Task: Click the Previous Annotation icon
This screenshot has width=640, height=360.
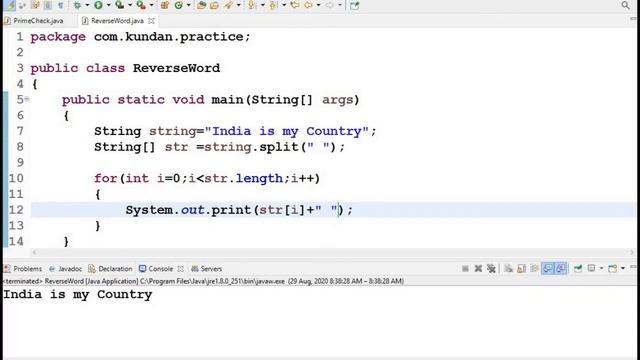Action: tap(273, 5)
